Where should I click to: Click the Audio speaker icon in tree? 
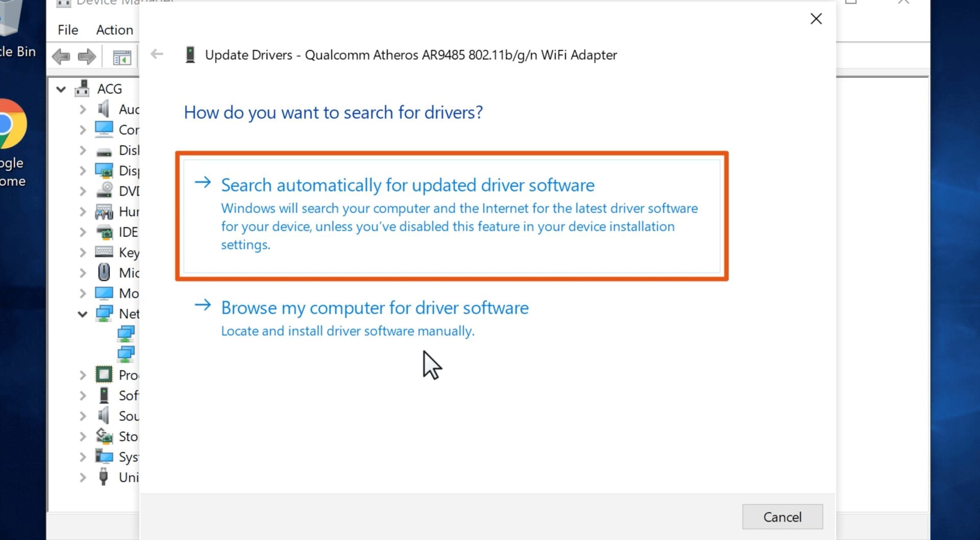click(104, 108)
